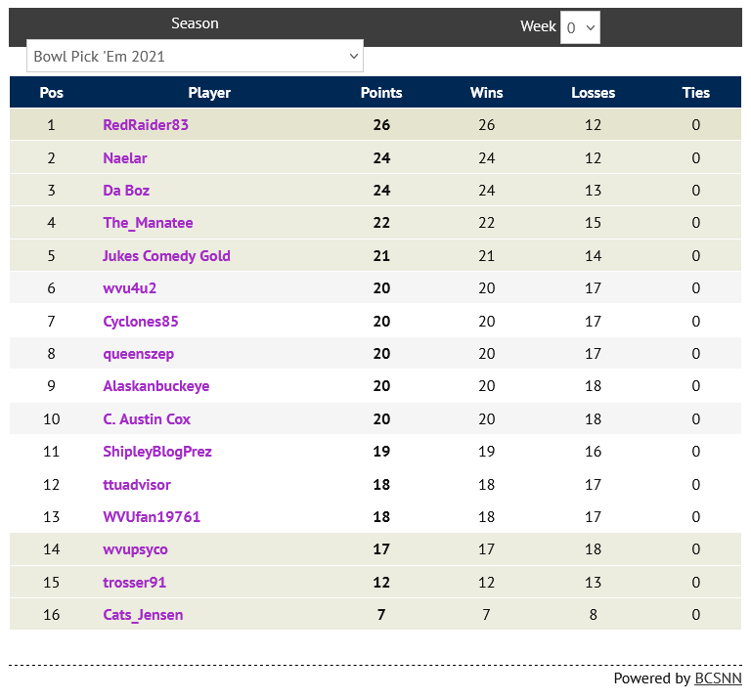Open ShipleyBlogPrez player link

pyautogui.click(x=157, y=452)
